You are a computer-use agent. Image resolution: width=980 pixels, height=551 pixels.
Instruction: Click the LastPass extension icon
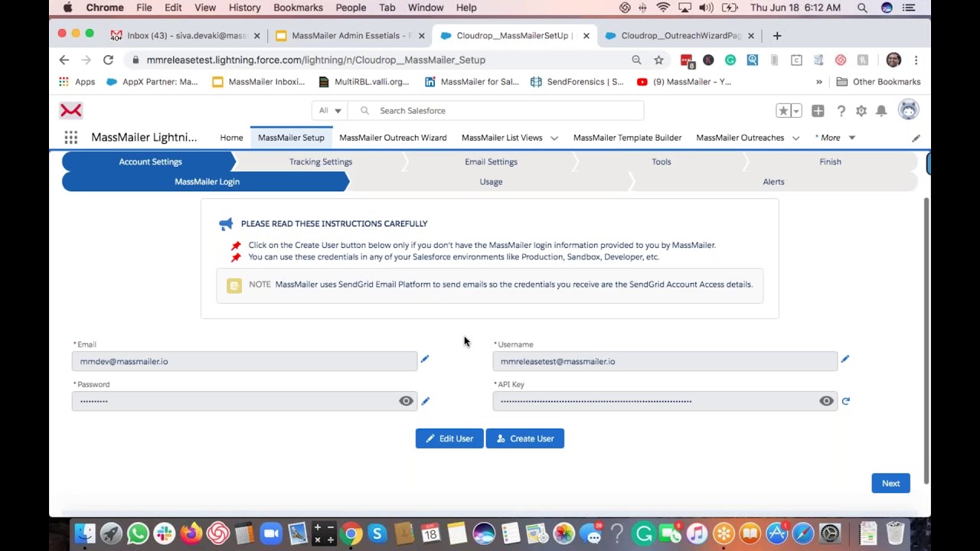[687, 60]
